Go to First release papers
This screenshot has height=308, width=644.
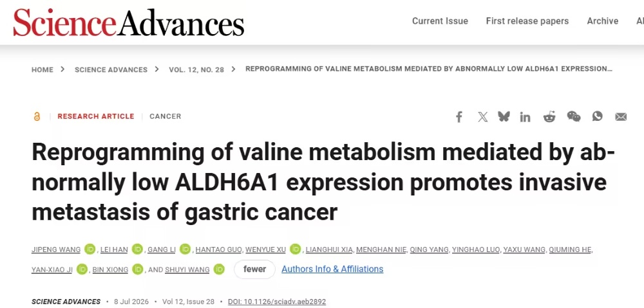(x=527, y=21)
